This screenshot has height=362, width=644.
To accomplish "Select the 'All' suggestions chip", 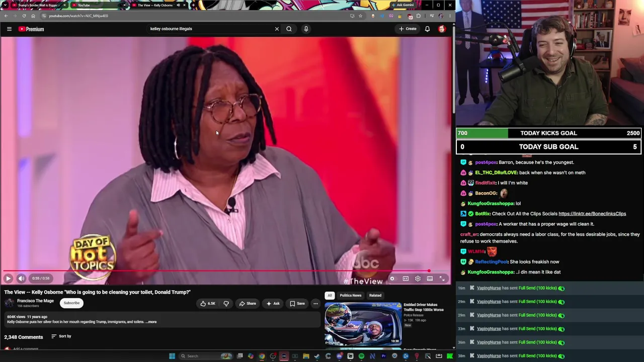I will (330, 296).
